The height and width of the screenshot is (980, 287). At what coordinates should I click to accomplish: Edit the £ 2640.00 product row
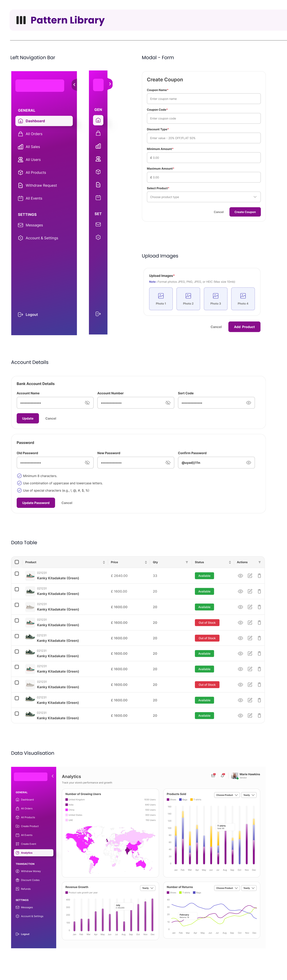pyautogui.click(x=250, y=576)
